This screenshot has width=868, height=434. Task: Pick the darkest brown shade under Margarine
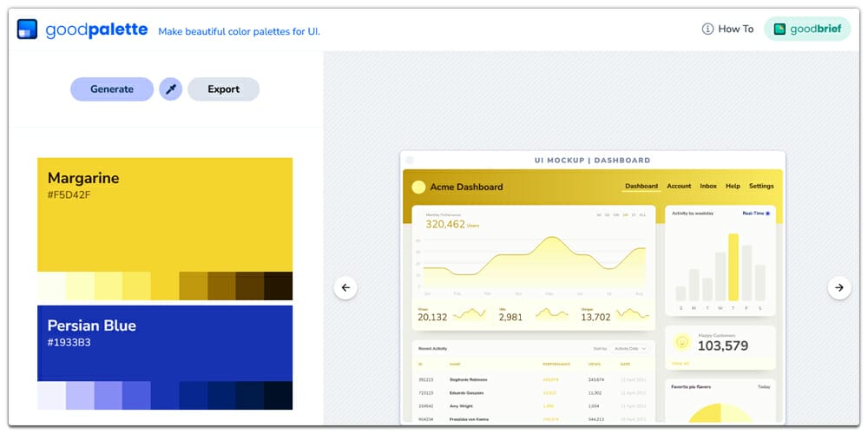[278, 286]
